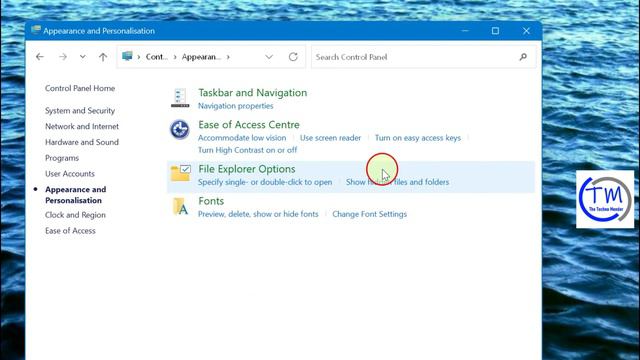This screenshot has width=640, height=360.
Task: Click the Ease of Access Centre icon
Action: (180, 130)
